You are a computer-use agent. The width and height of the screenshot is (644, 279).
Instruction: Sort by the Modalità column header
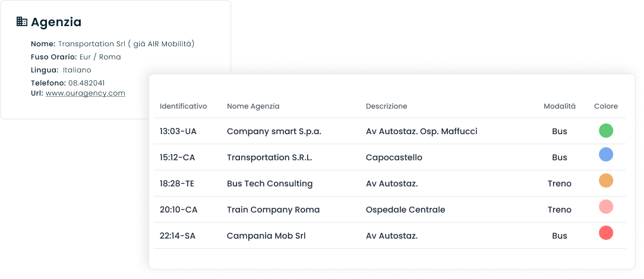pos(560,106)
